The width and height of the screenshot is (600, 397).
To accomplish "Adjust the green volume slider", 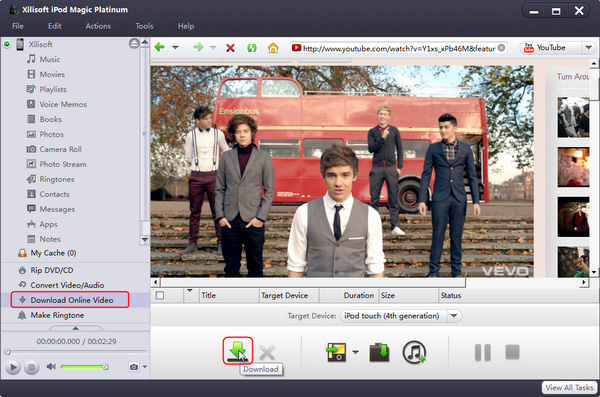I will [85, 367].
